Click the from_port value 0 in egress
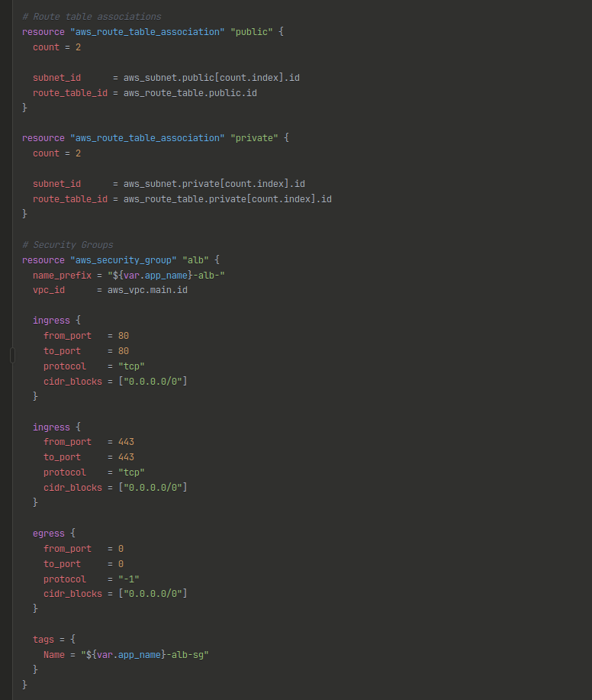The image size is (592, 700). point(121,549)
